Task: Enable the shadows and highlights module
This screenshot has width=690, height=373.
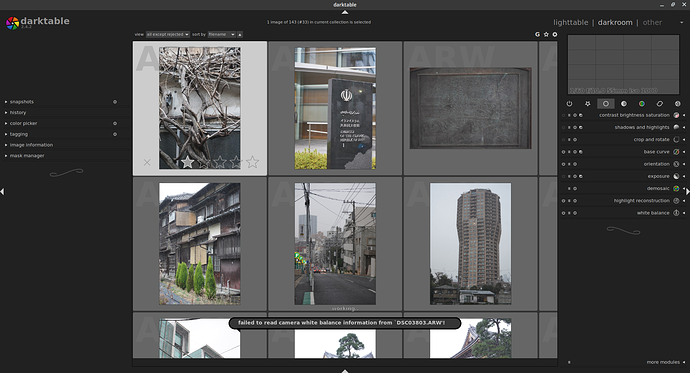Action: click(563, 127)
